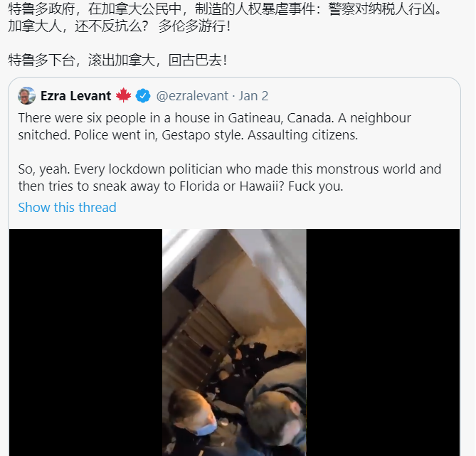Click the Chinese line starting with 特鲁多政府
This screenshot has height=456, width=476.
225,9
